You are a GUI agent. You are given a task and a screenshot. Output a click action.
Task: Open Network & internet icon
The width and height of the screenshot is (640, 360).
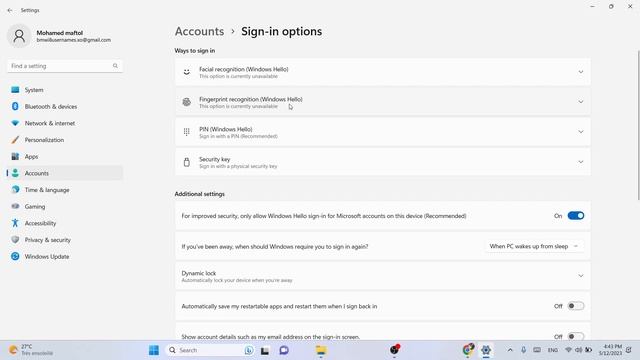click(x=15, y=123)
